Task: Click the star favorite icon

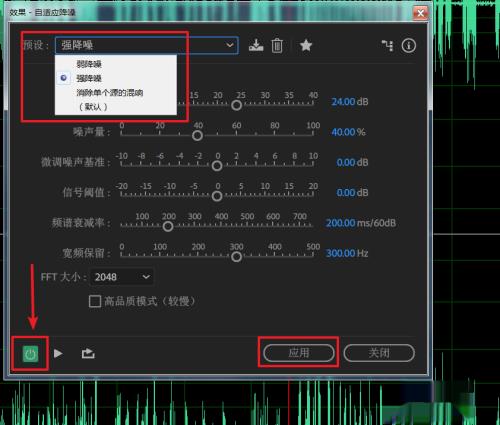Action: pos(306,45)
